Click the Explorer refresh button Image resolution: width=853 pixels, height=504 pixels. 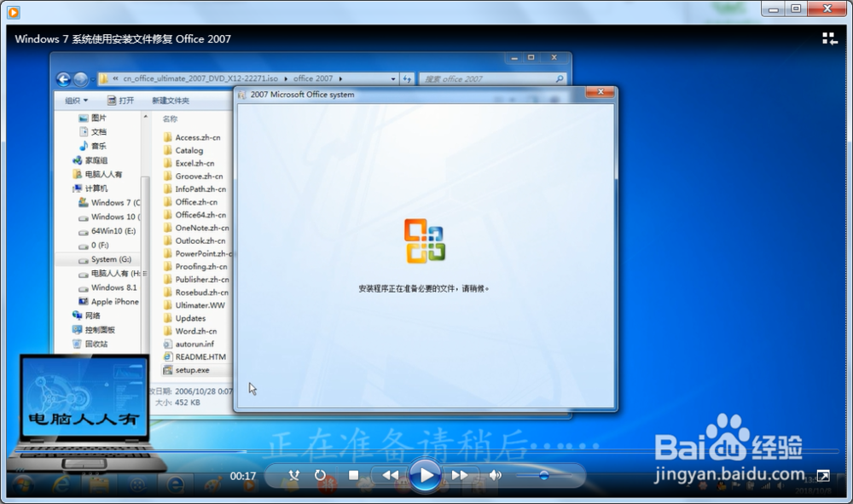click(407, 78)
